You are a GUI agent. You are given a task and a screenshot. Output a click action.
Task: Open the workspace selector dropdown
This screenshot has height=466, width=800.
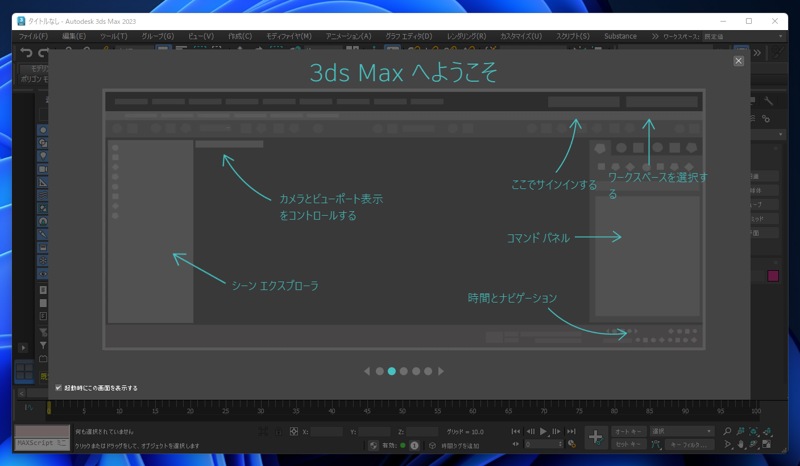point(743,36)
